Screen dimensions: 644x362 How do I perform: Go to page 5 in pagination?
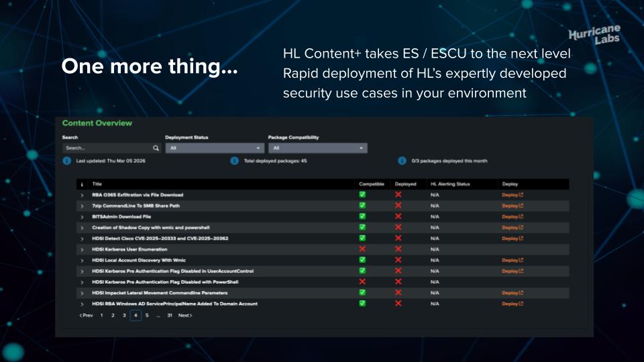tap(147, 315)
